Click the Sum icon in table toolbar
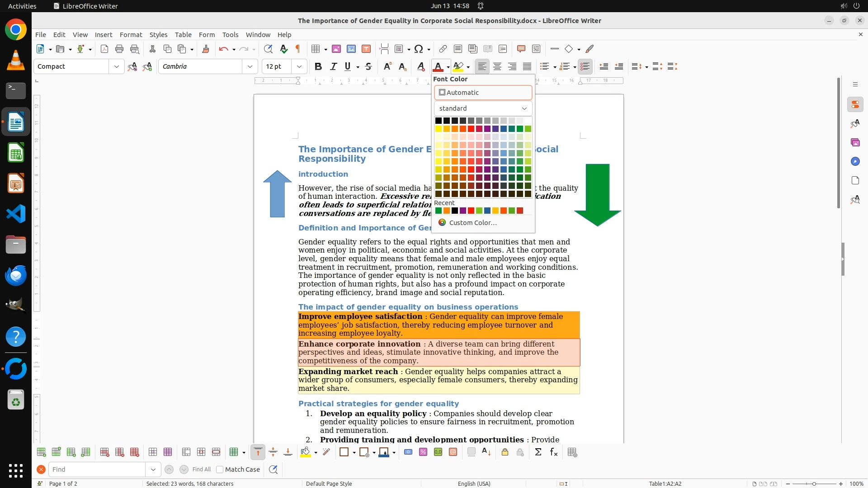Image resolution: width=868 pixels, height=488 pixels. [x=538, y=452]
